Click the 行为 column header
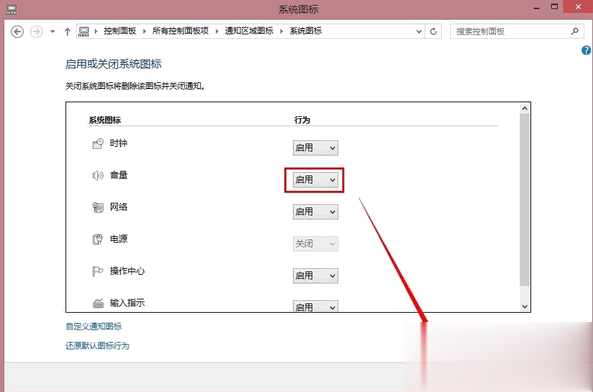The width and height of the screenshot is (593, 392). tap(302, 120)
